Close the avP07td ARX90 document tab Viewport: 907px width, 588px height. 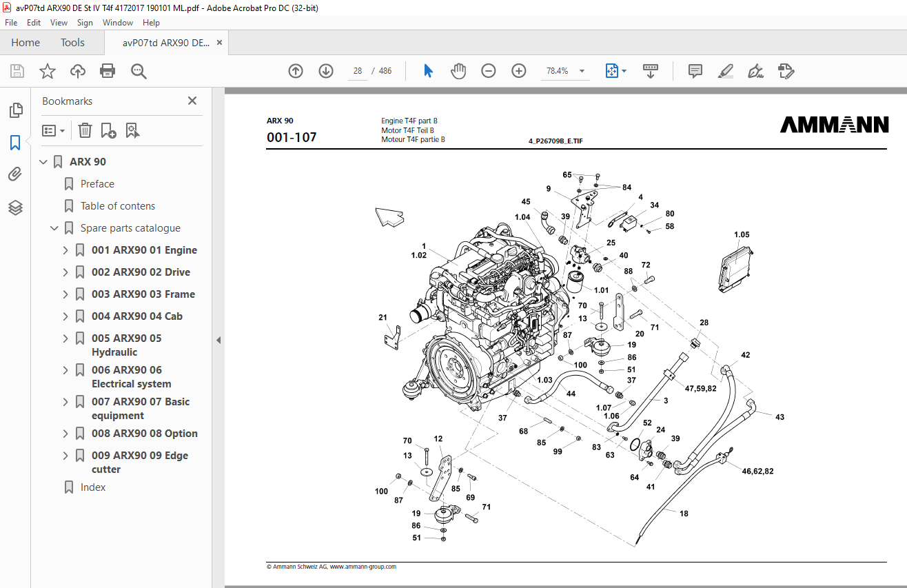coord(219,43)
